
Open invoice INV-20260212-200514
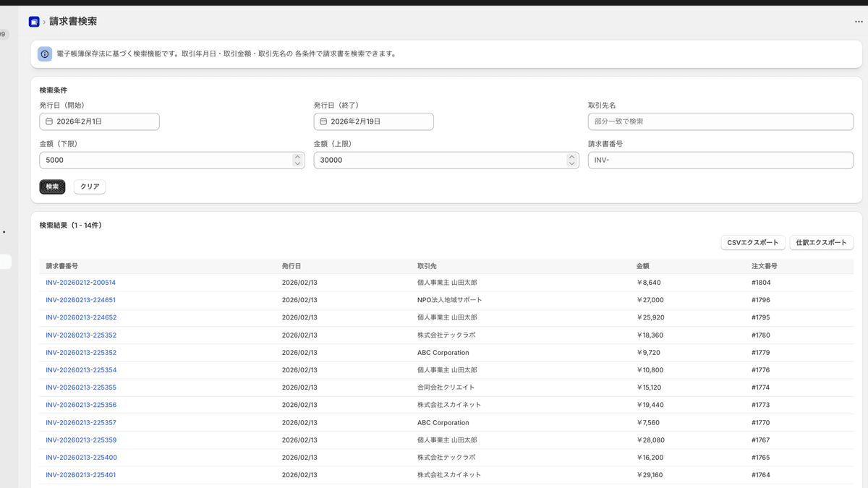click(x=80, y=283)
